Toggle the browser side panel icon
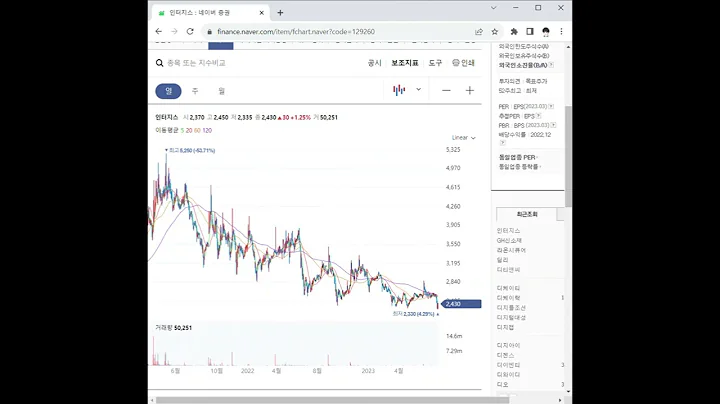 (x=530, y=32)
